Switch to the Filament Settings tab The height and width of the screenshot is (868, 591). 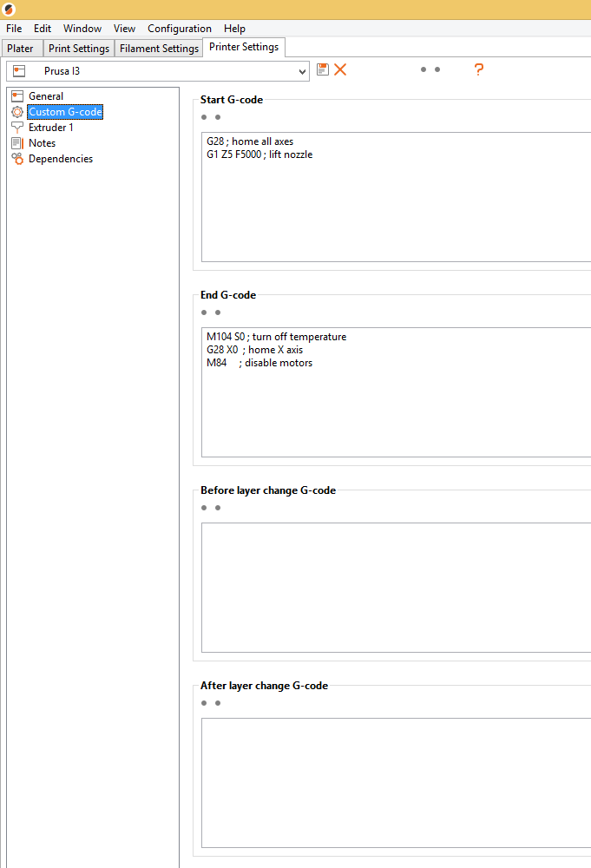160,48
